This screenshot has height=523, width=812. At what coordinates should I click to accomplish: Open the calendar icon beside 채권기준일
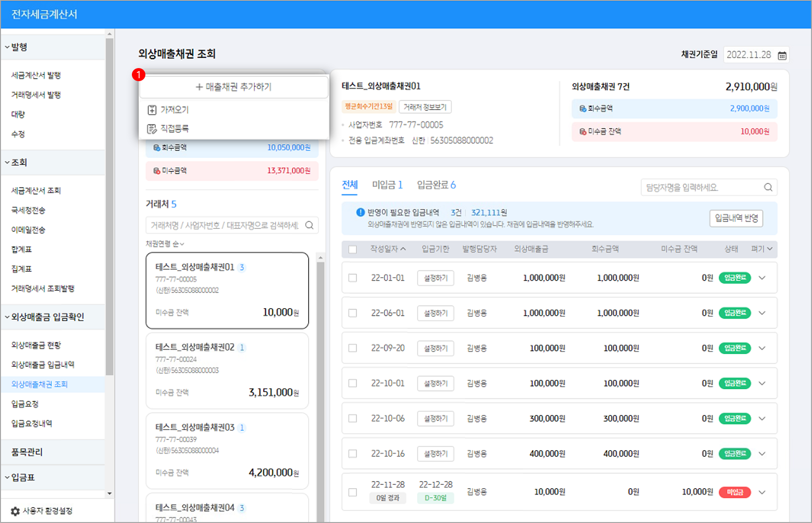pos(782,56)
